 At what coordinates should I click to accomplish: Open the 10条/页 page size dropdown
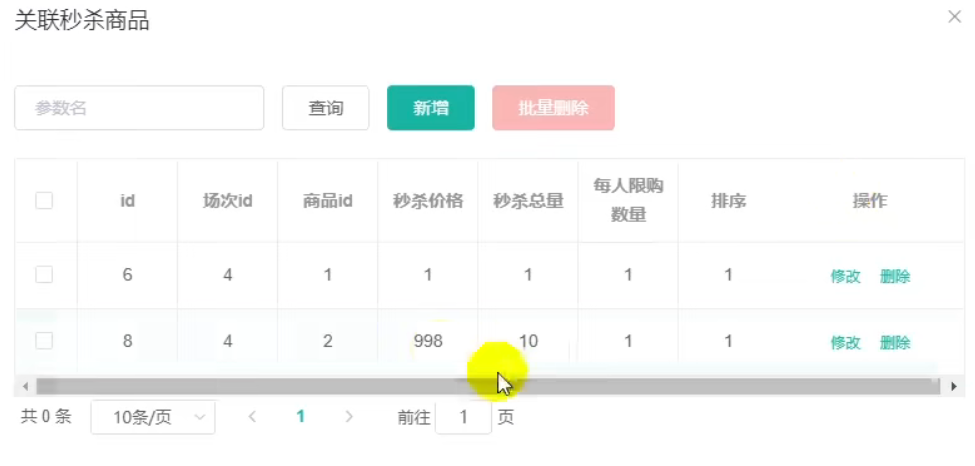(x=153, y=417)
